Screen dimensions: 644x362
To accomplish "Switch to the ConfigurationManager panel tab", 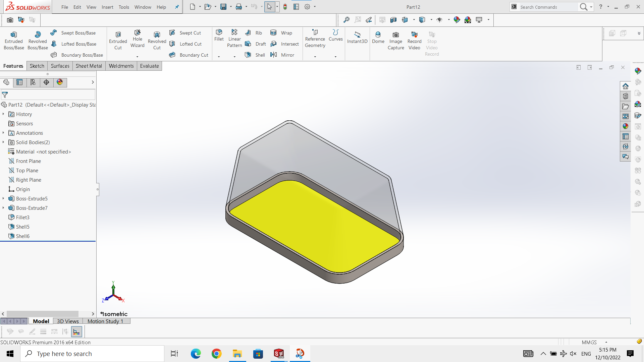I will (x=33, y=82).
